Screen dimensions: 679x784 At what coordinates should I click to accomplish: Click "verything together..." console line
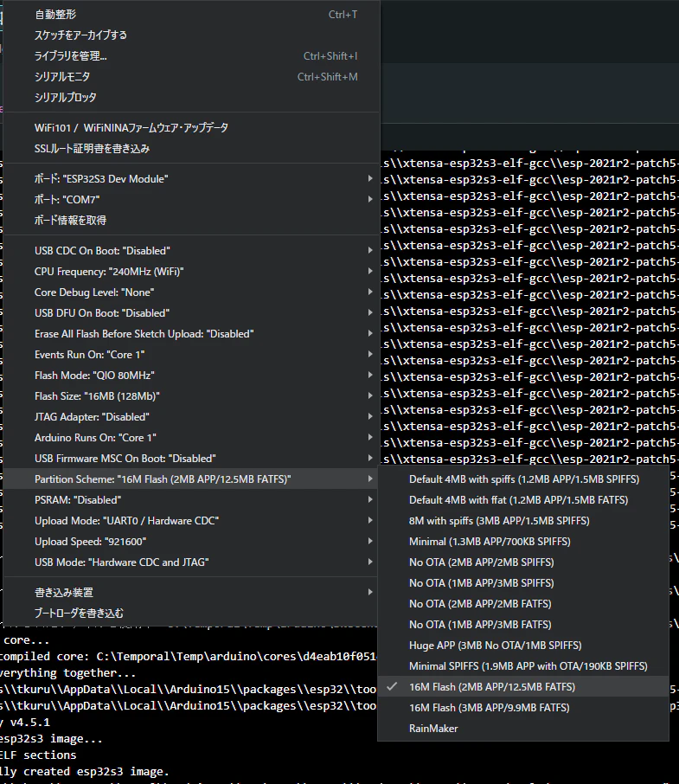[x=68, y=672]
